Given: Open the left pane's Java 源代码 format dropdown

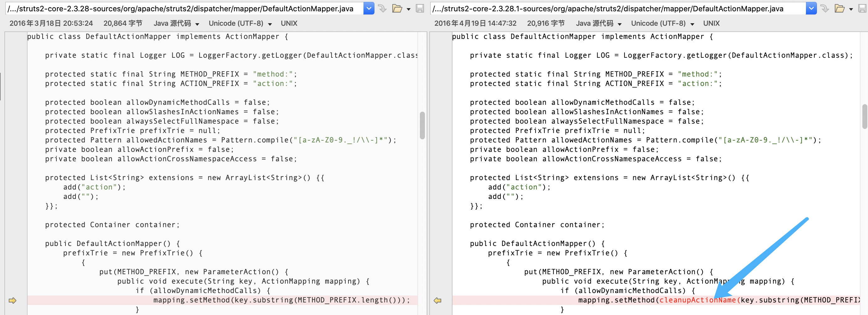Looking at the screenshot, I should [x=176, y=23].
